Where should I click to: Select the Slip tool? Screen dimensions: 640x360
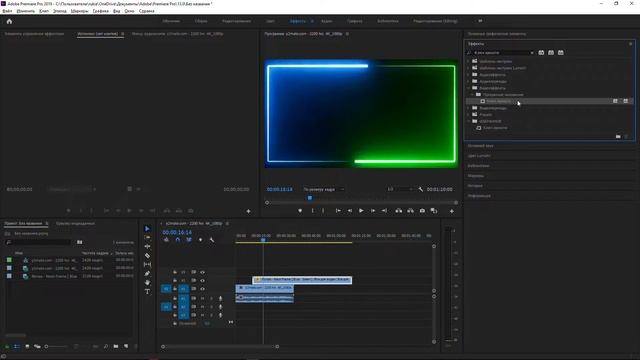(147, 264)
